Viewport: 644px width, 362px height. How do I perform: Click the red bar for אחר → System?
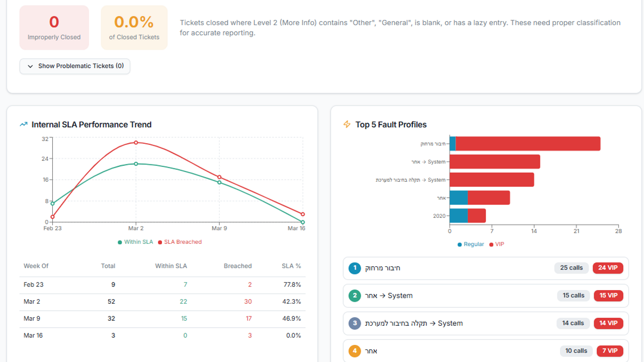tap(495, 162)
